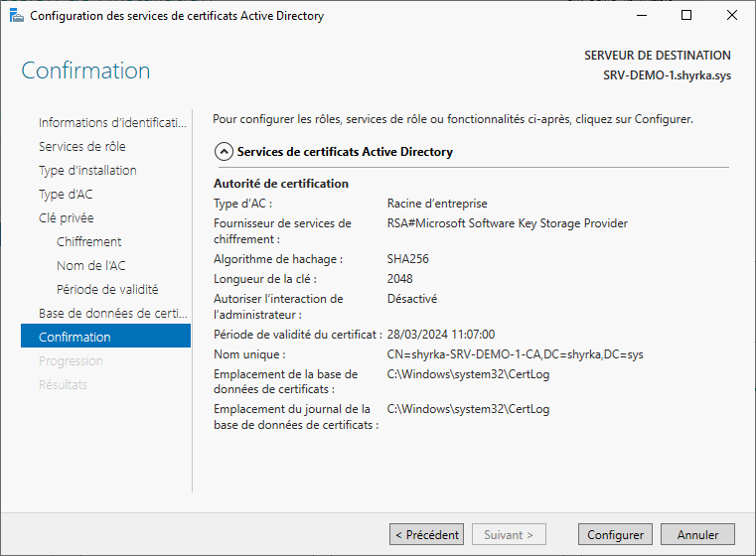Collapse Services de certificats Active Directory section
The image size is (756, 556).
pyautogui.click(x=225, y=152)
